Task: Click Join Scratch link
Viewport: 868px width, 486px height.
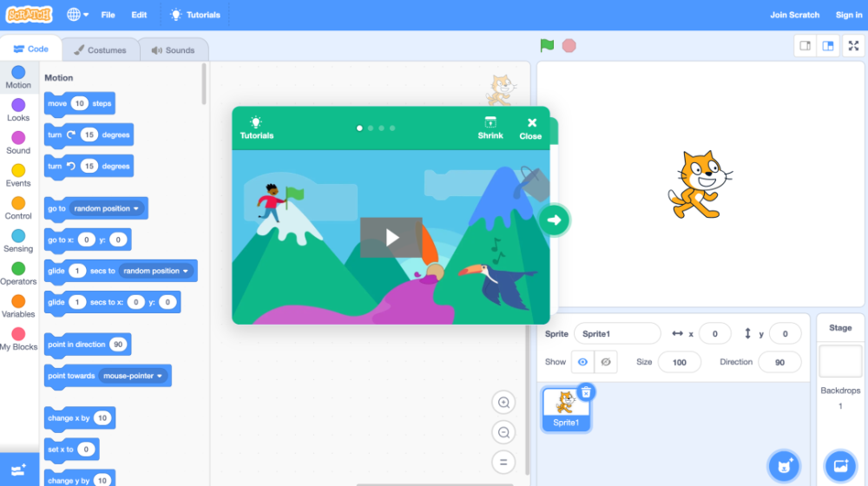Action: [x=794, y=15]
